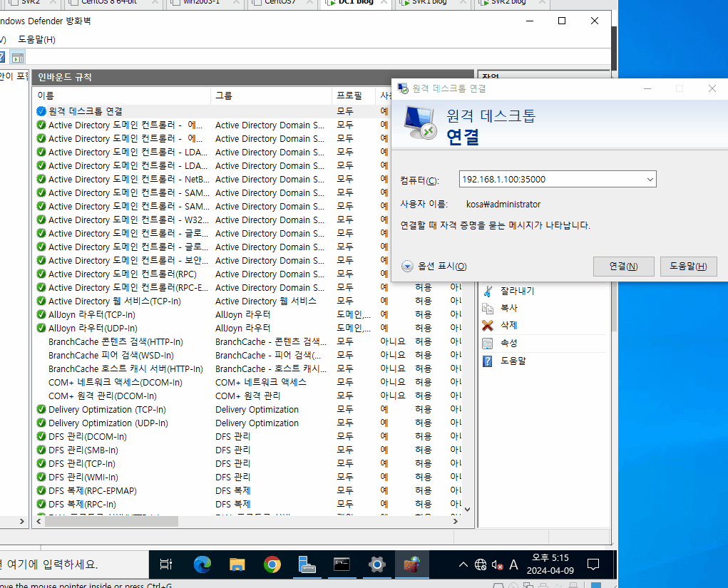Open Settings gear from the taskbar
728x588 pixels.
(377, 564)
